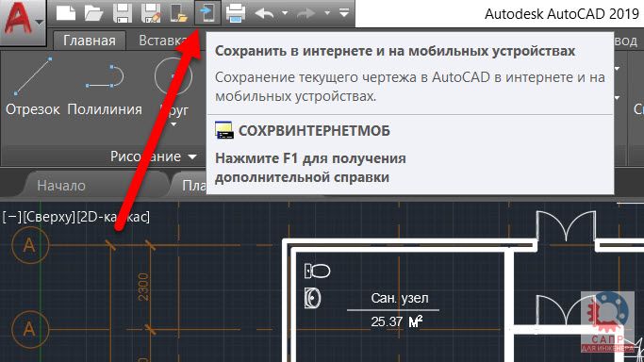Viewport: 644px width, 362px height.
Task: Expand the Рисование panel dropdown
Action: pos(154,156)
